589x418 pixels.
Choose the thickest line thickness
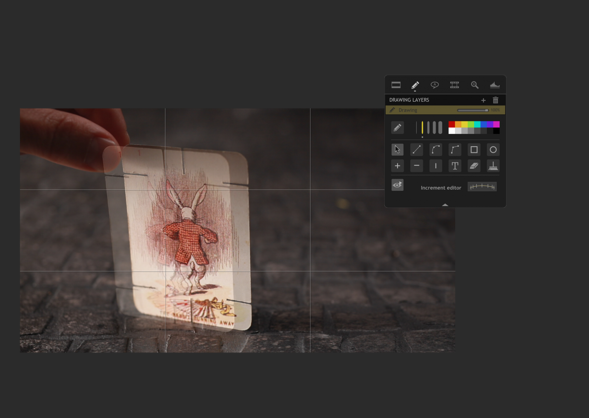[x=440, y=128]
